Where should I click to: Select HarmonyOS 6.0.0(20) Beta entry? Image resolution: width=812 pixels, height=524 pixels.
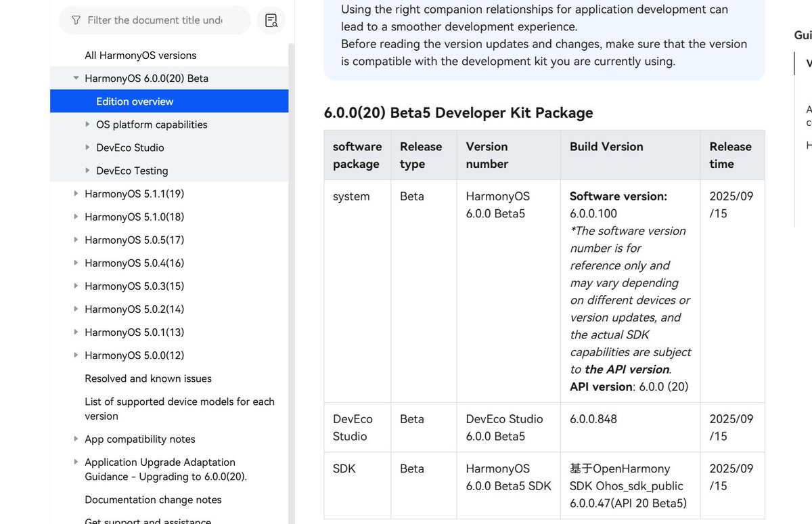click(x=147, y=79)
